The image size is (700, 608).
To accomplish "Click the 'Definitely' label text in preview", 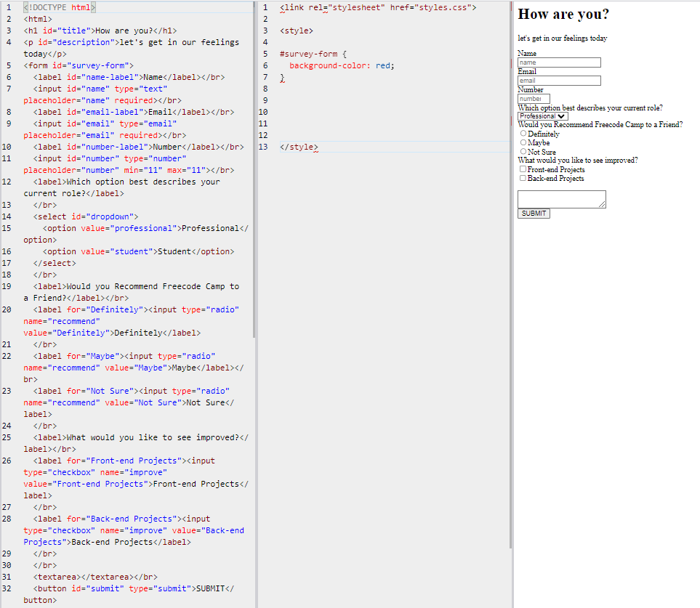I will (544, 134).
